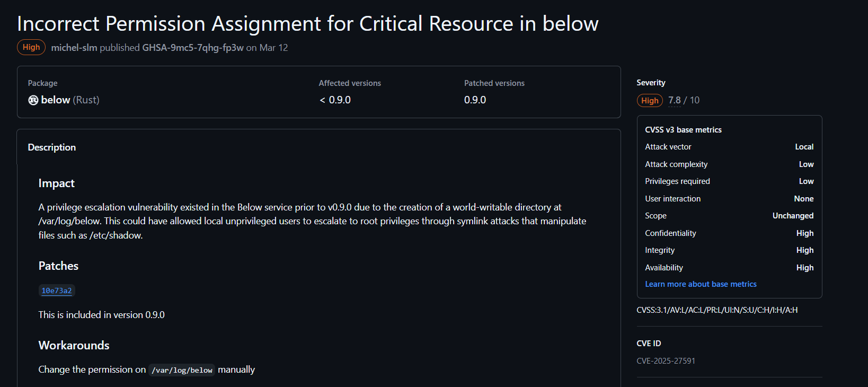
Task: Click the CVE-2025-27591 identifier
Action: coord(666,361)
